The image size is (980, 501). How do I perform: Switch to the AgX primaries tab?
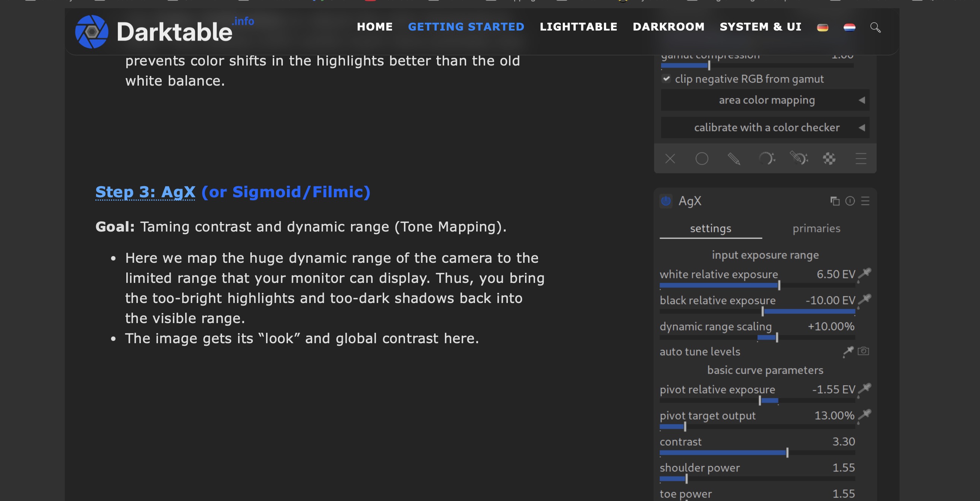point(816,229)
